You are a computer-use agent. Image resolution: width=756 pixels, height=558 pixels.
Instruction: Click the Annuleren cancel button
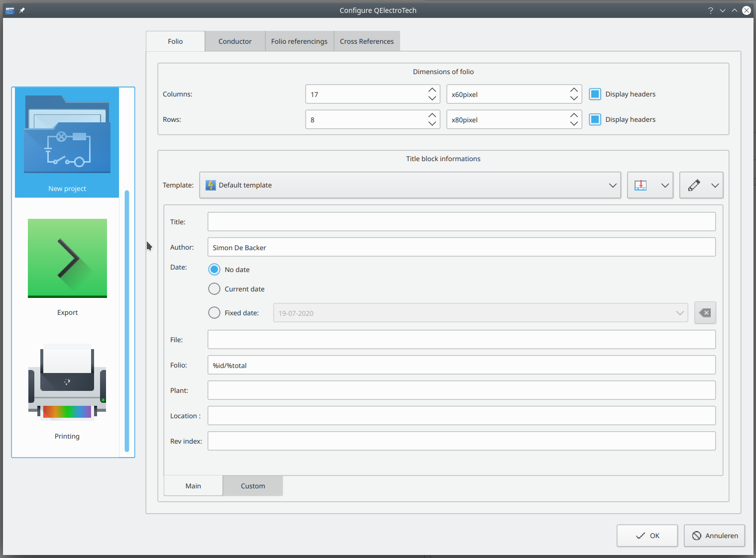[x=714, y=536]
